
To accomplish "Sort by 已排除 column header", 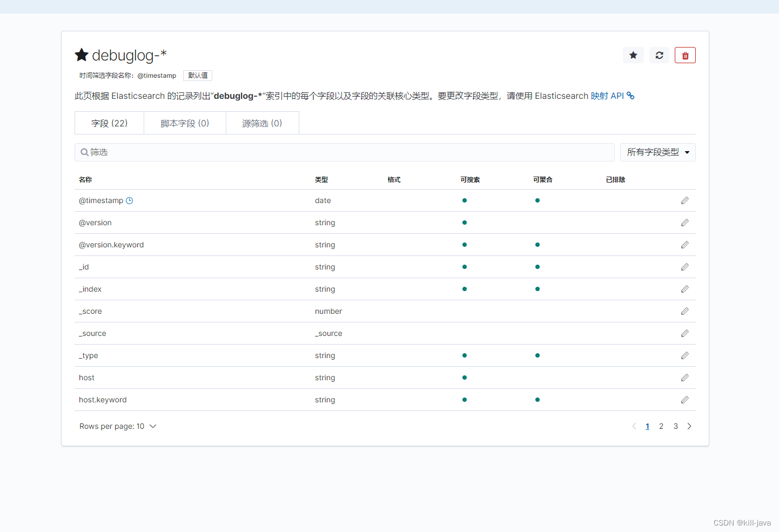I will point(615,179).
